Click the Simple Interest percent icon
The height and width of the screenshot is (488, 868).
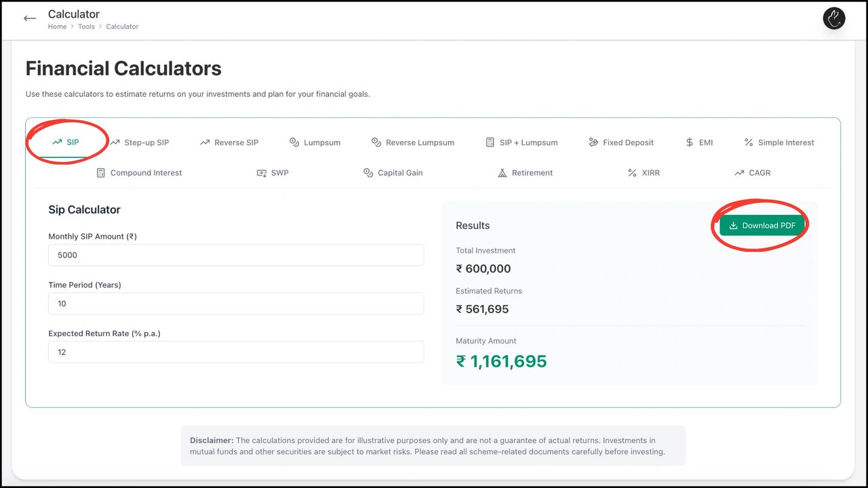point(749,142)
